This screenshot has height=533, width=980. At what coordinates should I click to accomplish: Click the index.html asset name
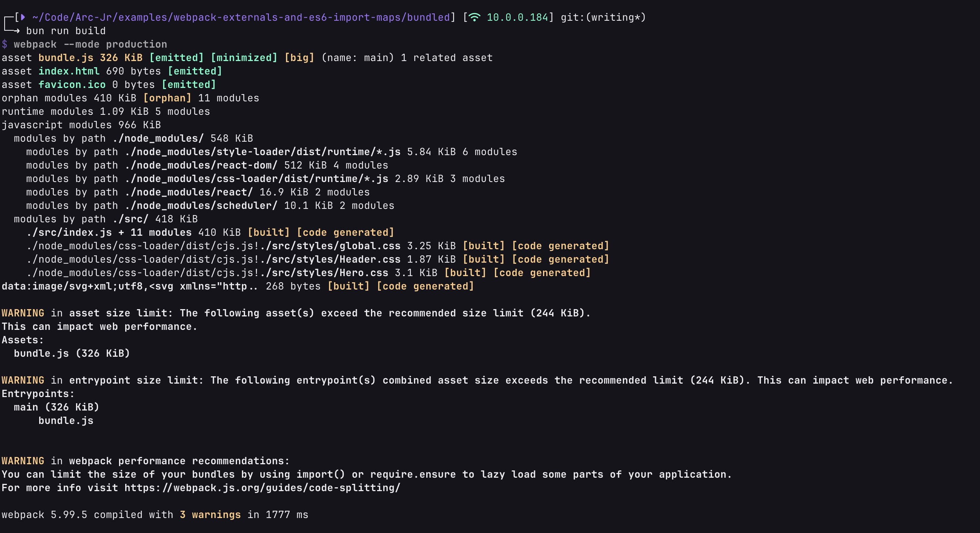coord(69,71)
